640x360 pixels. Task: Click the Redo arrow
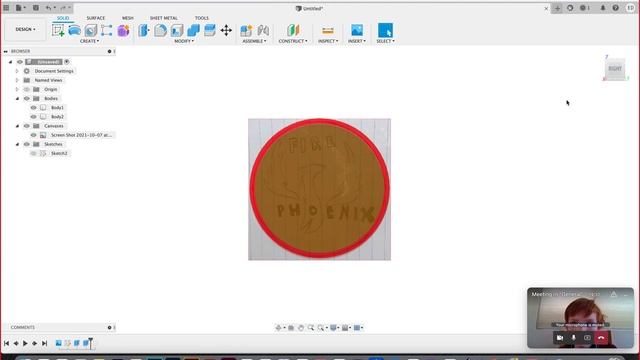(63, 8)
